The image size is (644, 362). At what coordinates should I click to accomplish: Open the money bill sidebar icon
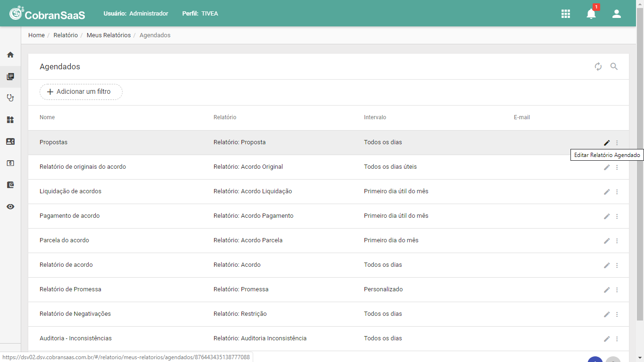tap(10, 163)
